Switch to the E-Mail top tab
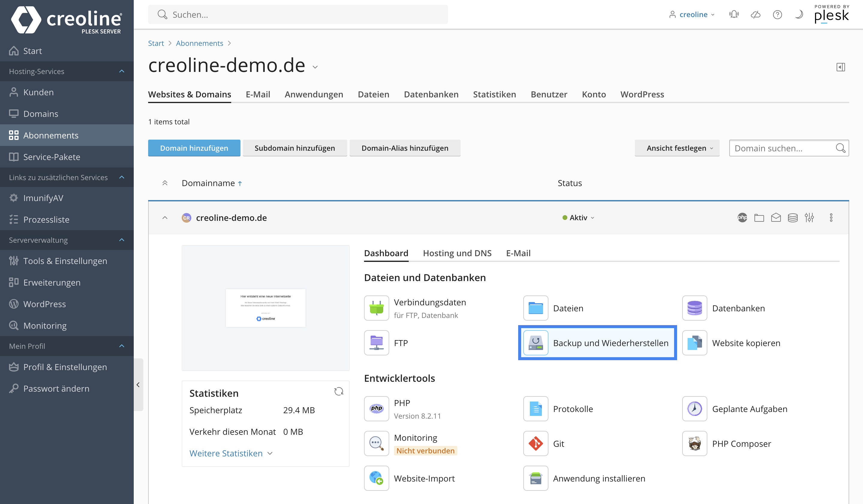Viewport: 863px width, 504px height. (258, 94)
